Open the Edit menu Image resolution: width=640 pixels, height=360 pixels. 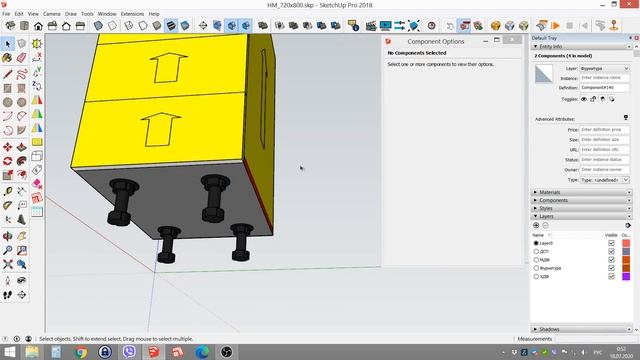19,14
